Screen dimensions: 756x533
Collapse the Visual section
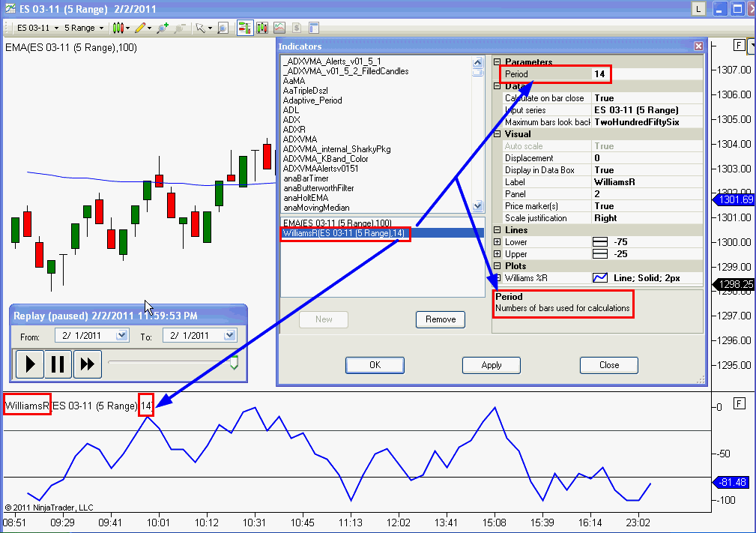(x=497, y=134)
